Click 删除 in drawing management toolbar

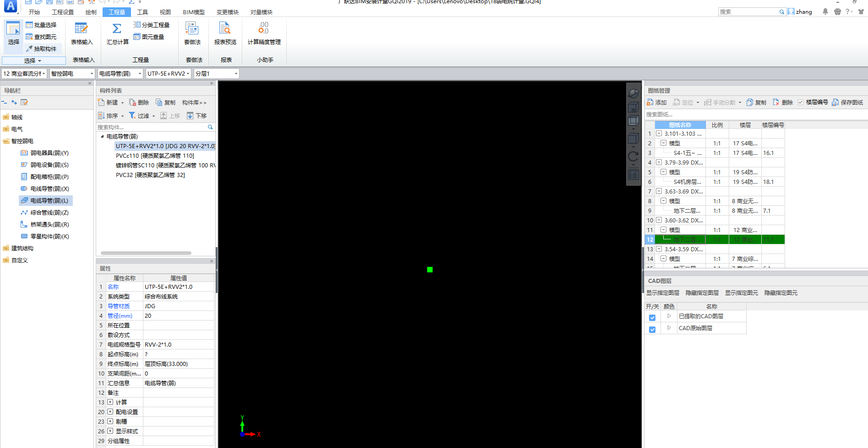click(x=783, y=102)
